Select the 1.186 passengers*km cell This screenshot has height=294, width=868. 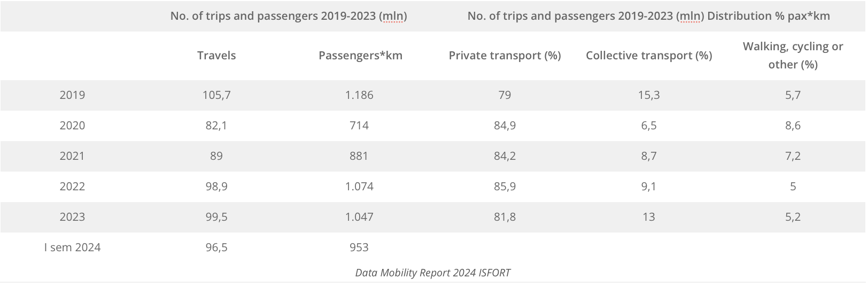(359, 95)
